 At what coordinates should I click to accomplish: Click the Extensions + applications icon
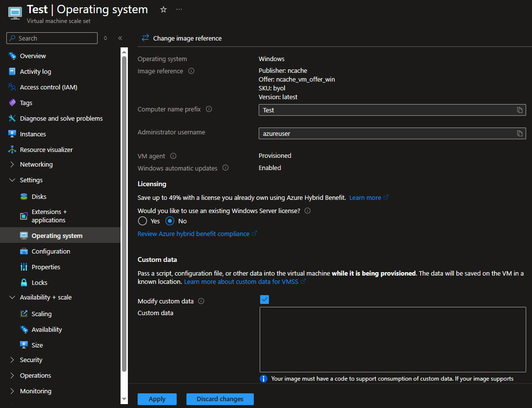tap(24, 215)
